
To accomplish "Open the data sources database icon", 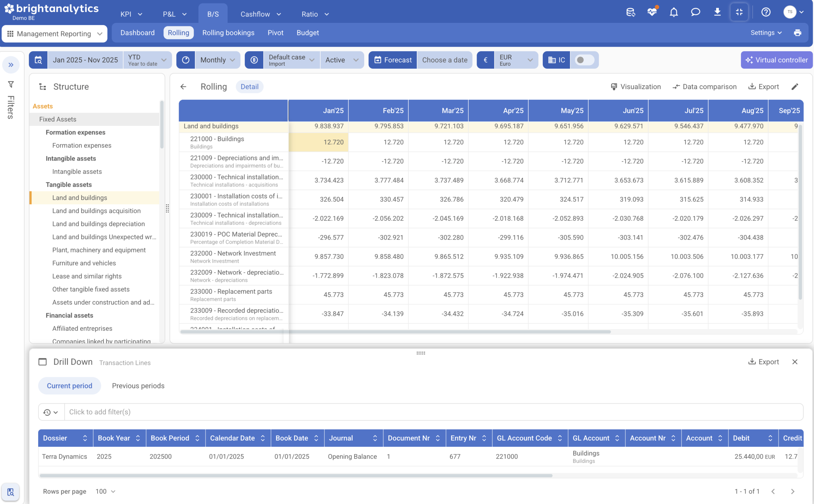I will 630,12.
